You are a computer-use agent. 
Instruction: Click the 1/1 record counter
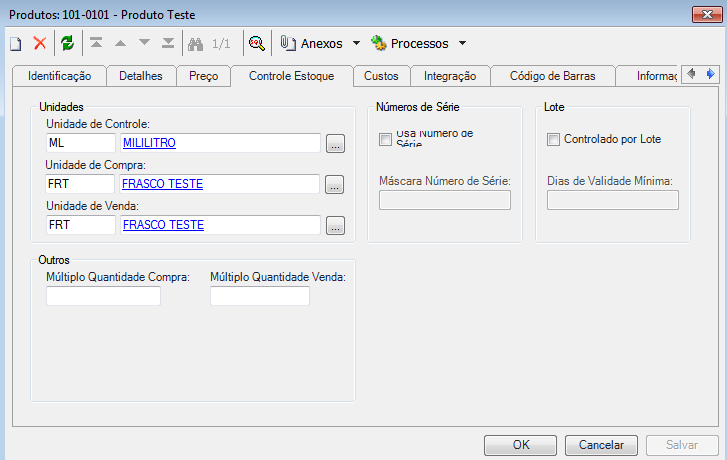pos(221,44)
